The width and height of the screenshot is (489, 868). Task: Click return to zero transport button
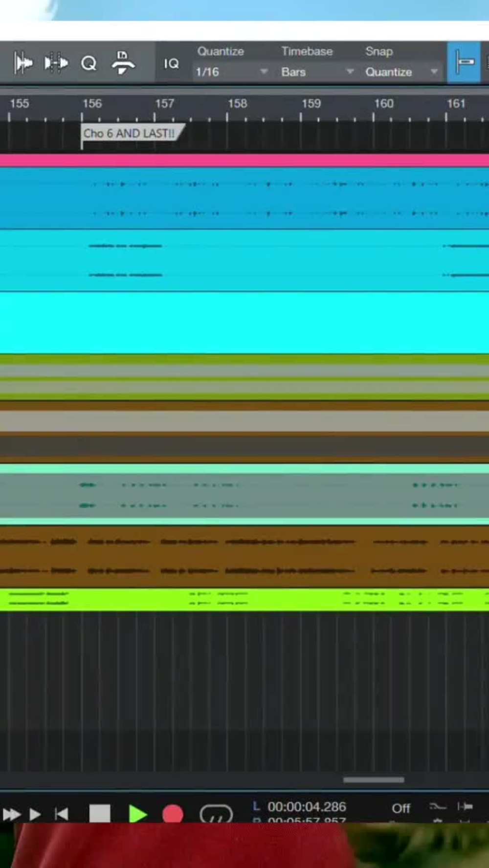point(62,814)
